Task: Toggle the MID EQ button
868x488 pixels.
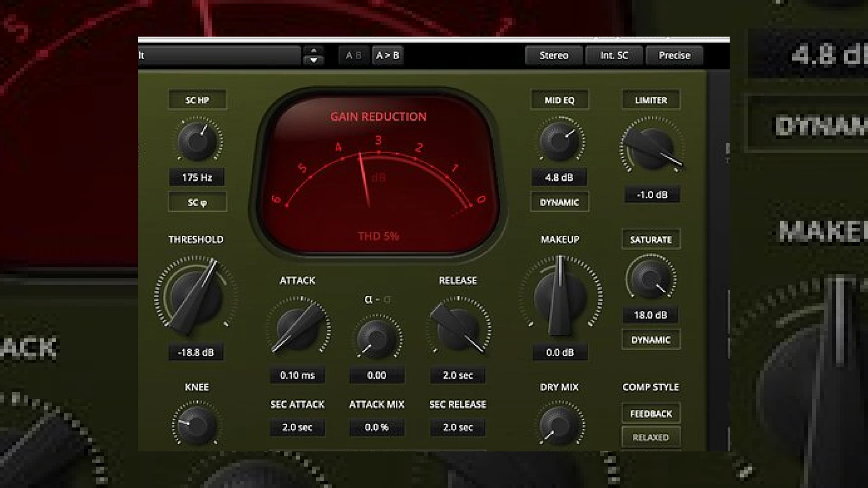Action: tap(560, 100)
